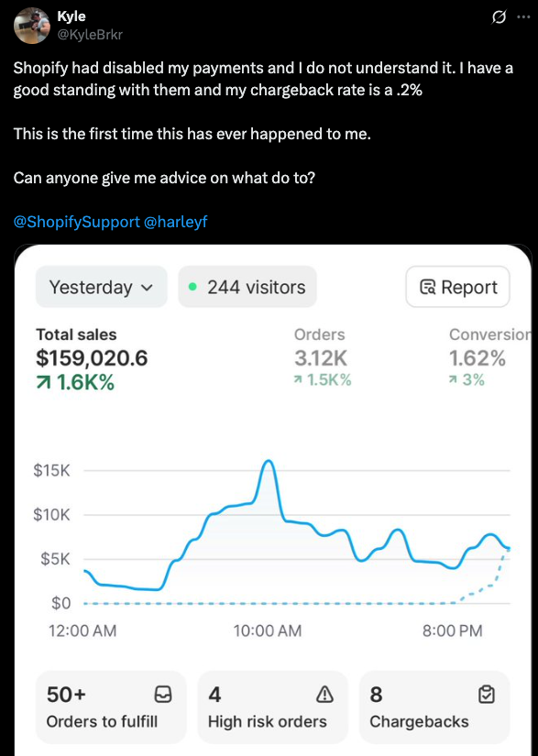Image resolution: width=538 pixels, height=756 pixels.
Task: Click Kyle's profile avatar
Action: pyautogui.click(x=32, y=22)
